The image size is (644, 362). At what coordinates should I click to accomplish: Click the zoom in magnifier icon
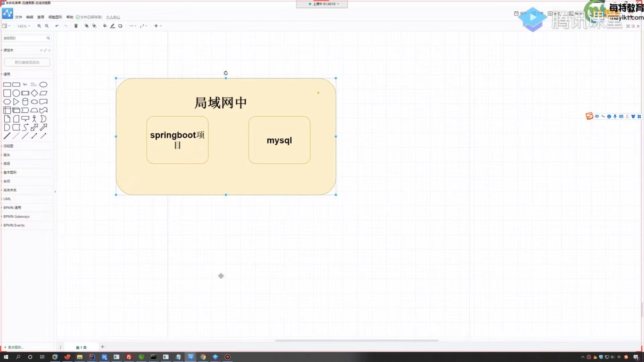pos(39,26)
